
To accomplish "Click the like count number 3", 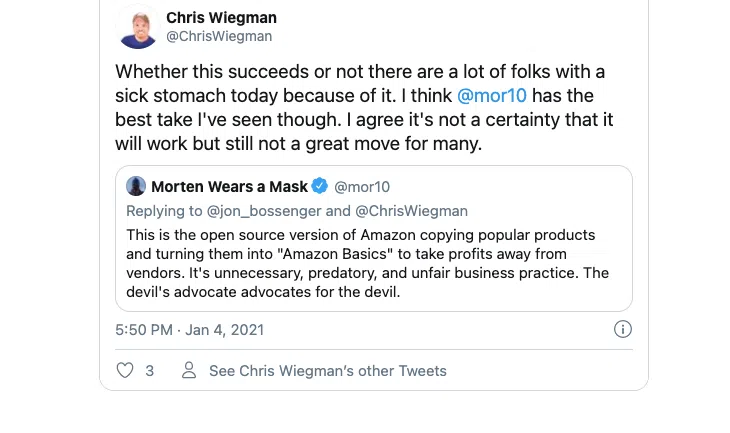I will [x=150, y=370].
